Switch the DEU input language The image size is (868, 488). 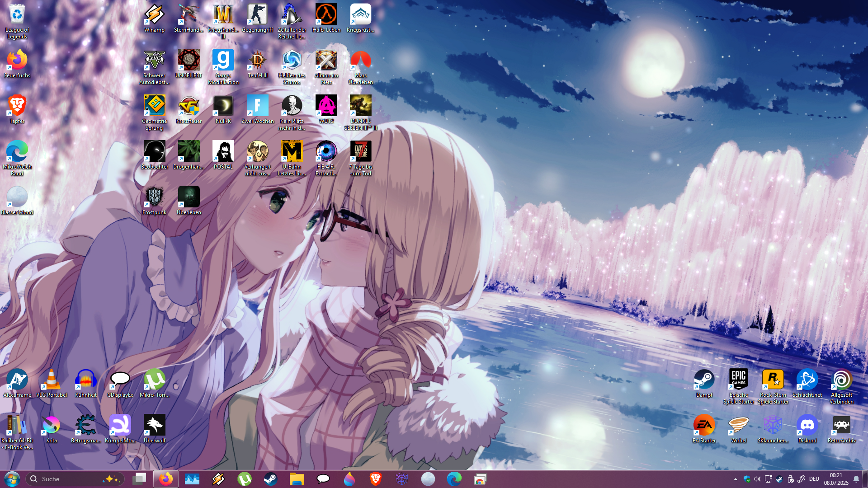click(x=814, y=479)
